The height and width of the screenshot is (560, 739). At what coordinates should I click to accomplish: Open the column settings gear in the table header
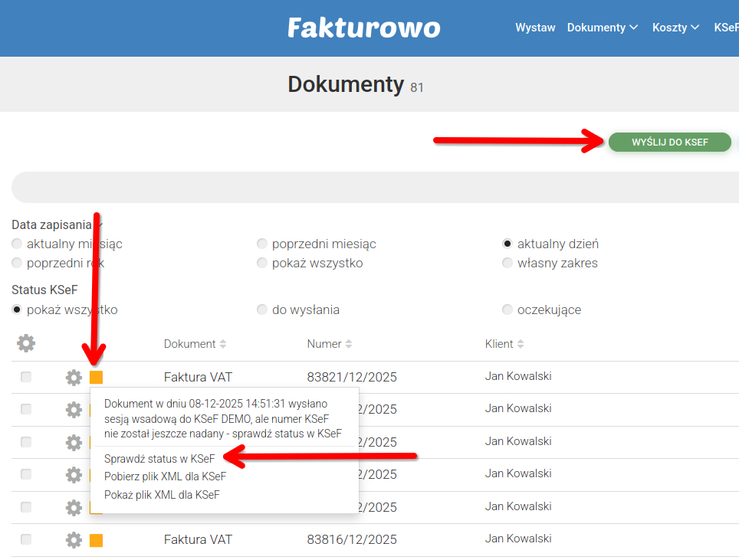[25, 343]
